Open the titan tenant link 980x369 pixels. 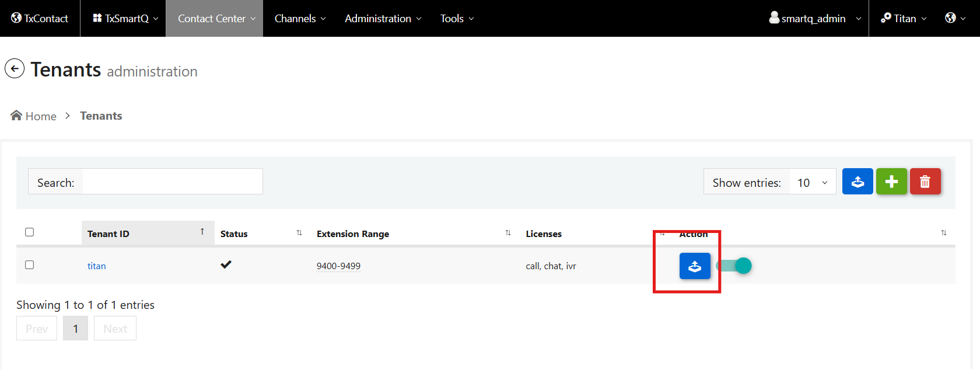click(x=97, y=266)
